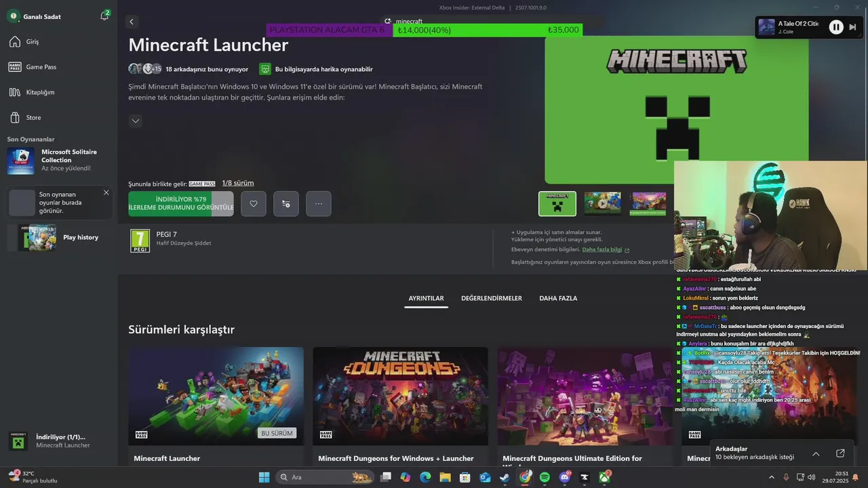Skip to the next track
This screenshot has width=868, height=488.
[852, 27]
